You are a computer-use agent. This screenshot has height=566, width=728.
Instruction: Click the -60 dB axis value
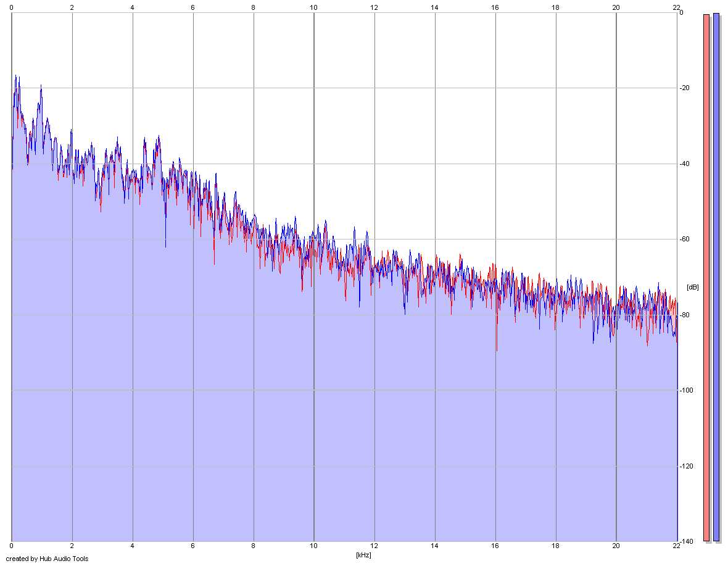click(x=684, y=239)
